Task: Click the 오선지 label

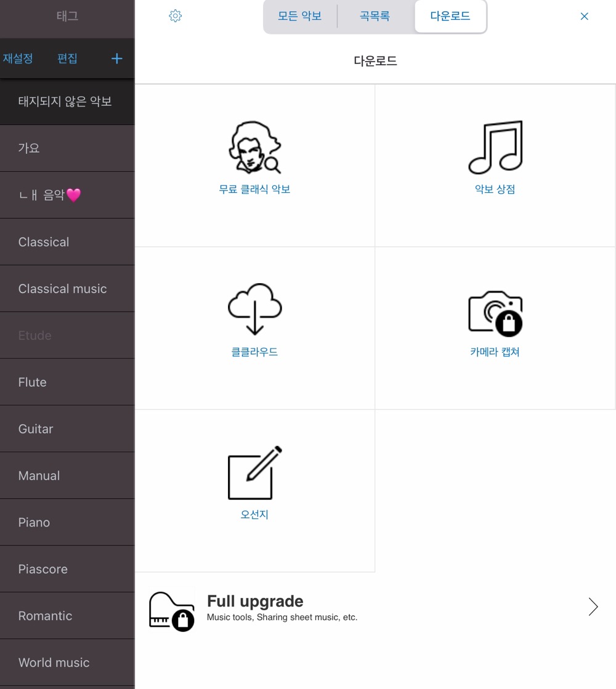Action: pos(254,515)
